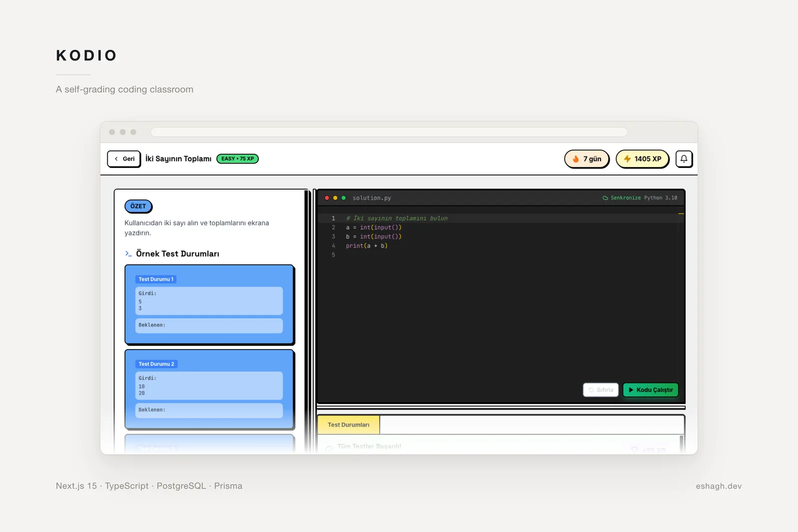Click the terminal icon beside Örnek Test Durumları
The image size is (798, 532).
129,254
